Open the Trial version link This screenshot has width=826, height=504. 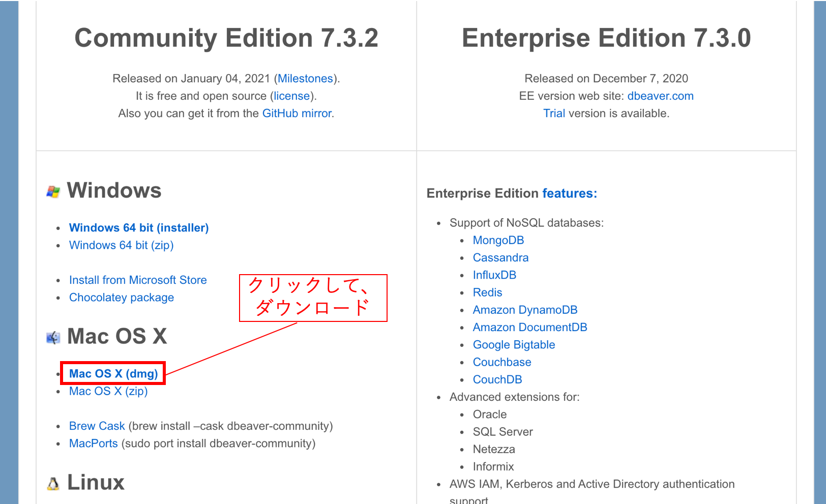(554, 113)
